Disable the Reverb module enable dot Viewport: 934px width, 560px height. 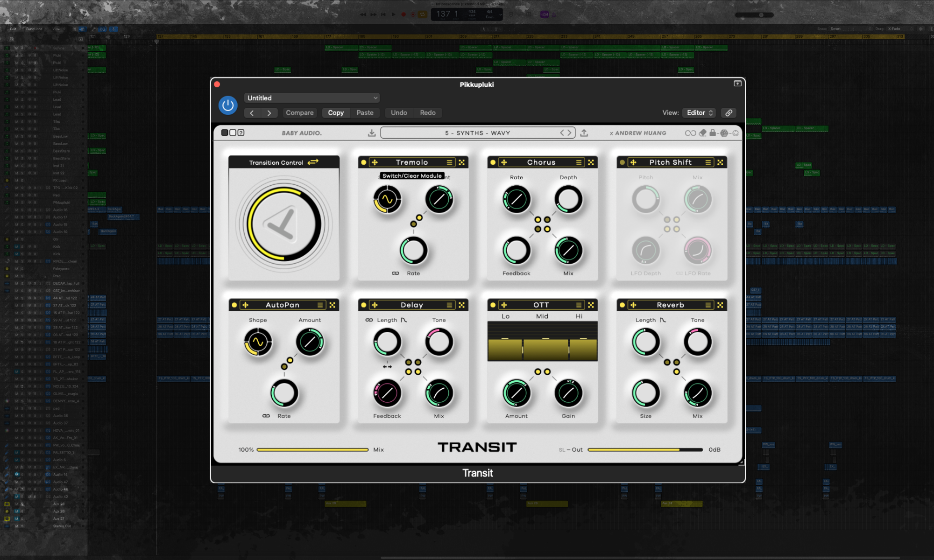[622, 305]
